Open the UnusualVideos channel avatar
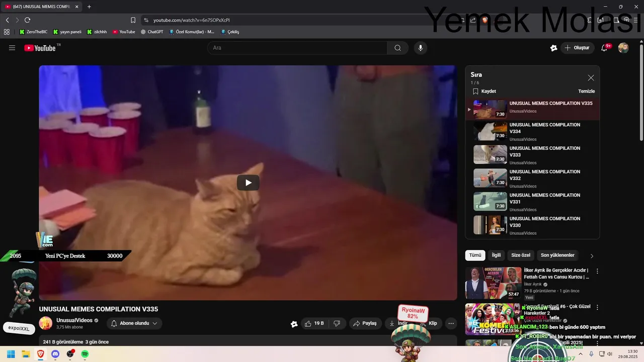This screenshot has height=362, width=644. [46, 323]
